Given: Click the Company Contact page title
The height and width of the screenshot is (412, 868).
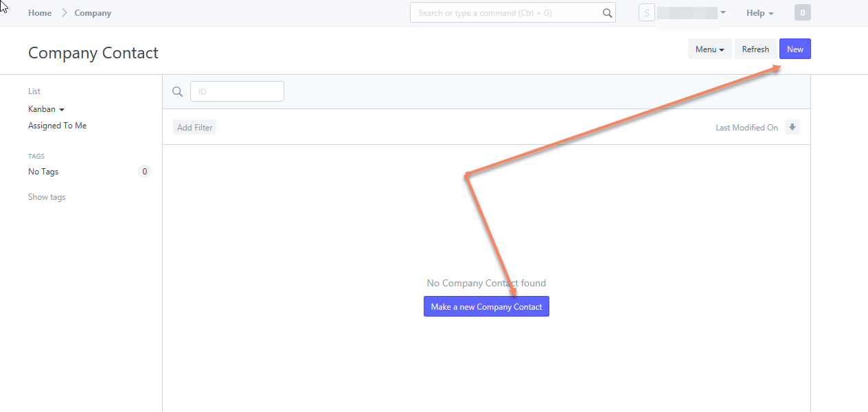Looking at the screenshot, I should 93,53.
